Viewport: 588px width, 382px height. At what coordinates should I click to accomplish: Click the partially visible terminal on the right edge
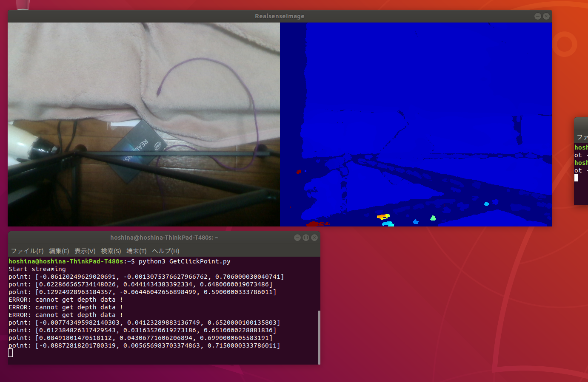coord(582,170)
